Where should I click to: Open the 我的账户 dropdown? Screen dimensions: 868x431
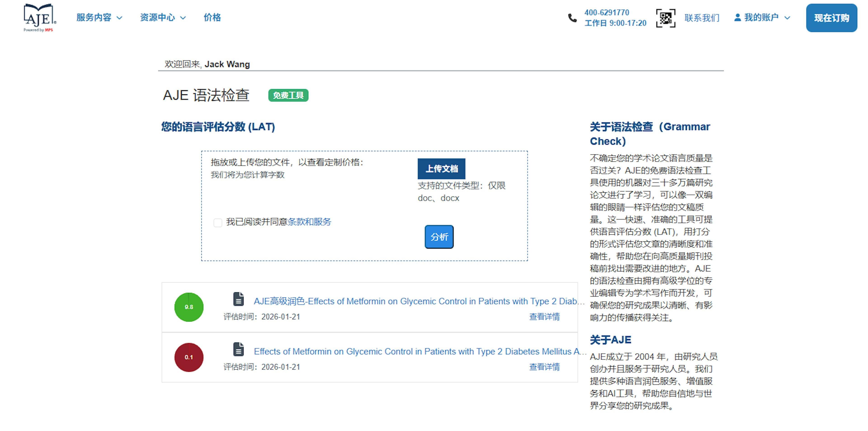pyautogui.click(x=762, y=17)
